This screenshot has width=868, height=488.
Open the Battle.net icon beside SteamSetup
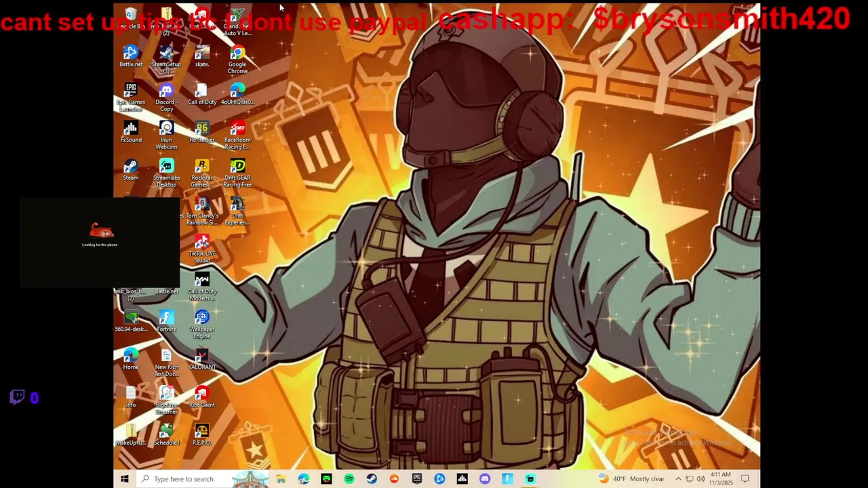(131, 57)
